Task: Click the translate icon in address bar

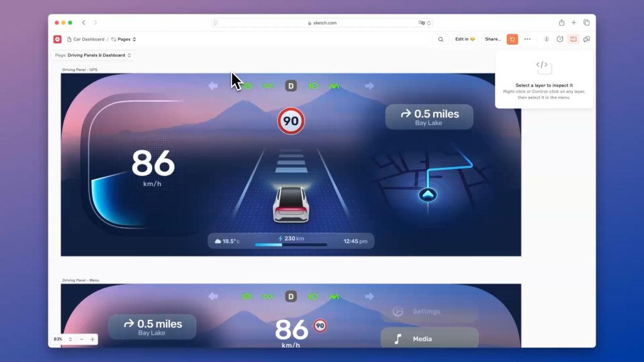Action: coord(421,23)
